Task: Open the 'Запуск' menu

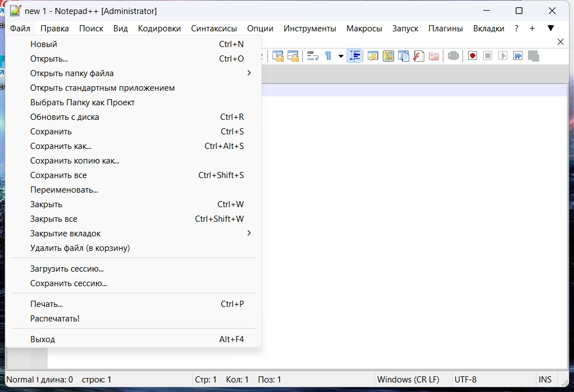Action: 405,29
